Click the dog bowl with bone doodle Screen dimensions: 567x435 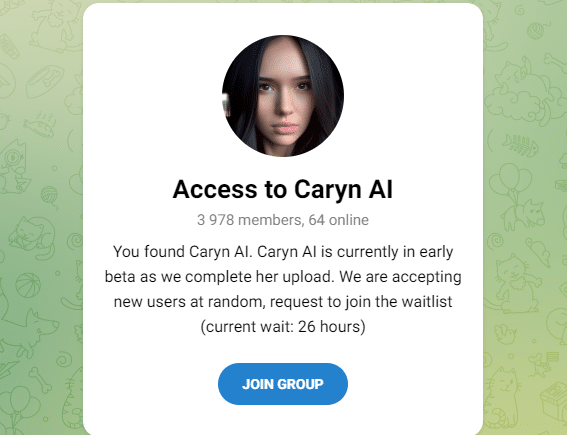tap(45, 81)
